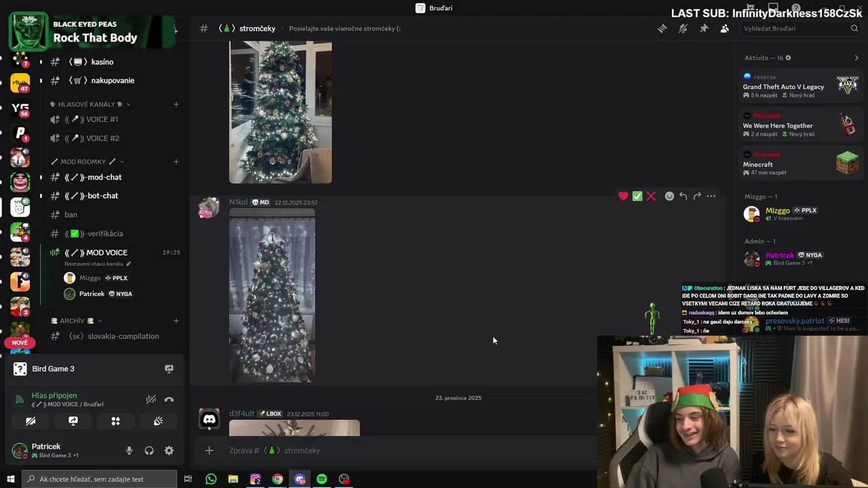Open Mizggo's profile in member list
This screenshot has height=488, width=868.
(801, 214)
